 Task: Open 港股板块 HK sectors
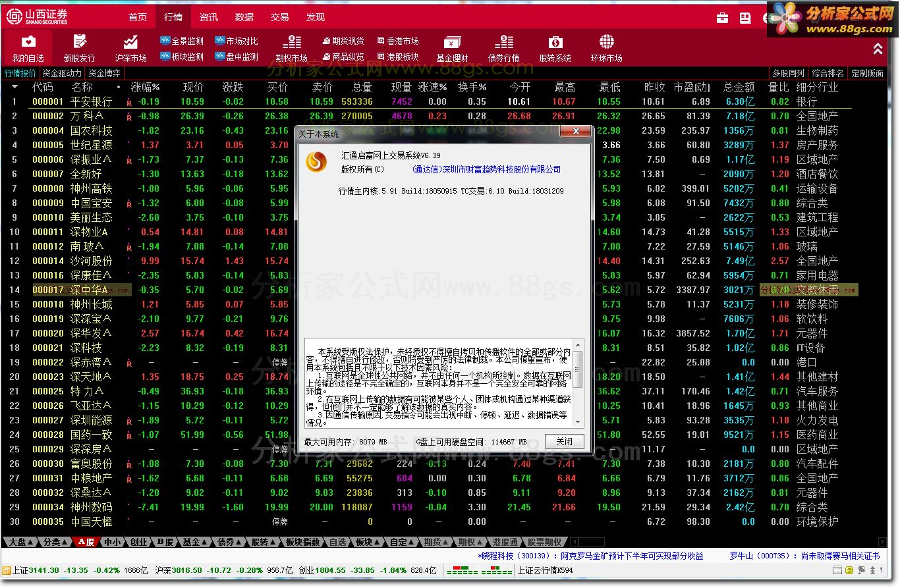pyautogui.click(x=398, y=57)
